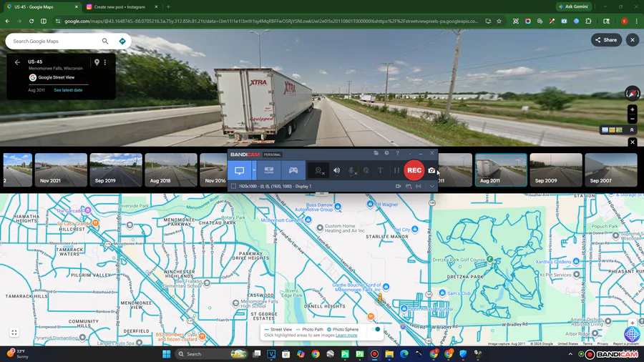
Task: Select the Nov 2021 Street View thumbnail
Action: pos(61,170)
